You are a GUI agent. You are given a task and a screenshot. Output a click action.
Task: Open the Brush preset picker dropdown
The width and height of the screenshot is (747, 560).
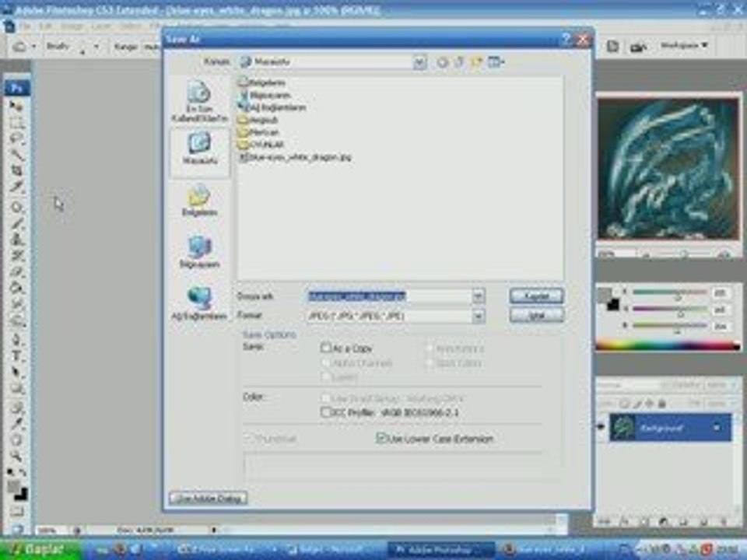pyautogui.click(x=96, y=47)
